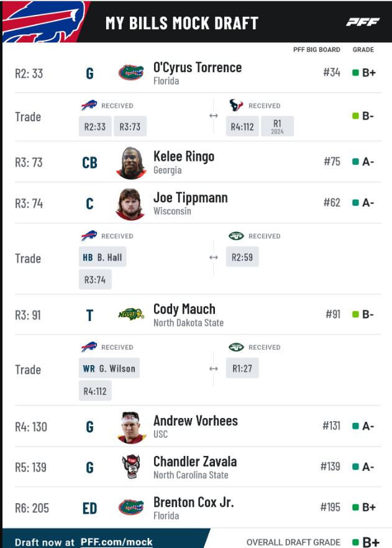Click green grade swatch next to overall B+
This screenshot has height=548, width=392.
[356, 542]
